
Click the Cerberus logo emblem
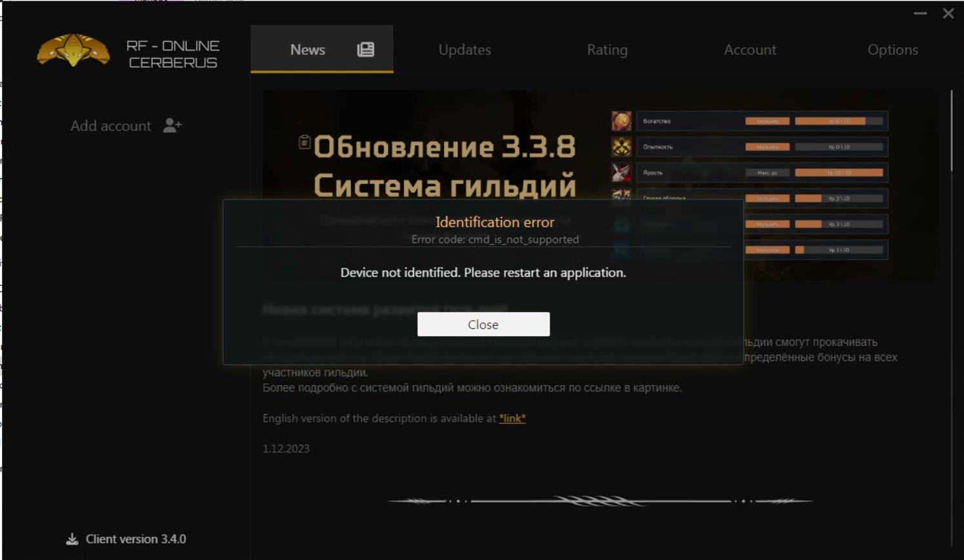pyautogui.click(x=74, y=50)
